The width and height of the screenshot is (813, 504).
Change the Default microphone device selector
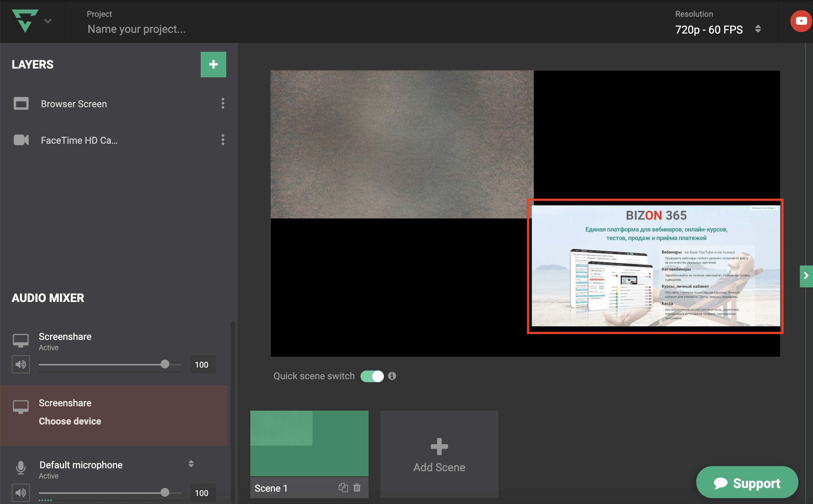[x=191, y=464]
